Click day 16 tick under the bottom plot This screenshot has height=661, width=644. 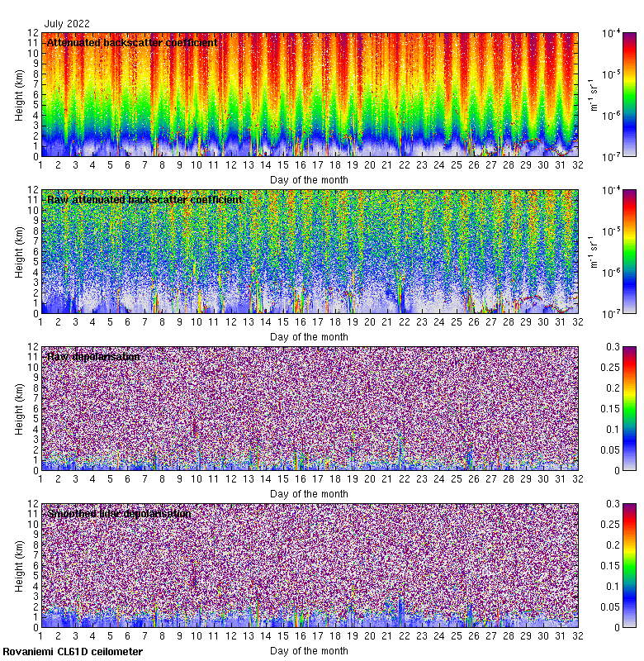tap(300, 637)
